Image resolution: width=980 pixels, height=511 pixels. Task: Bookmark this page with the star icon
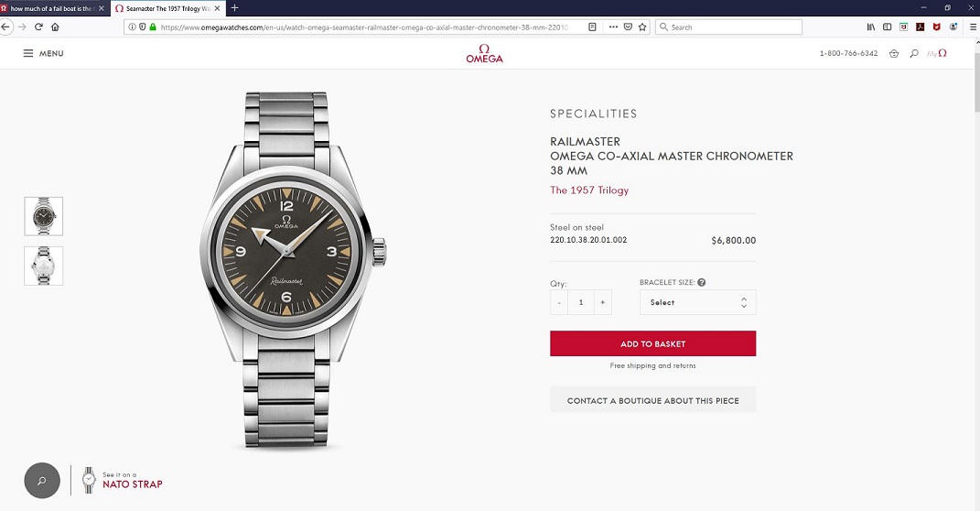pyautogui.click(x=642, y=27)
